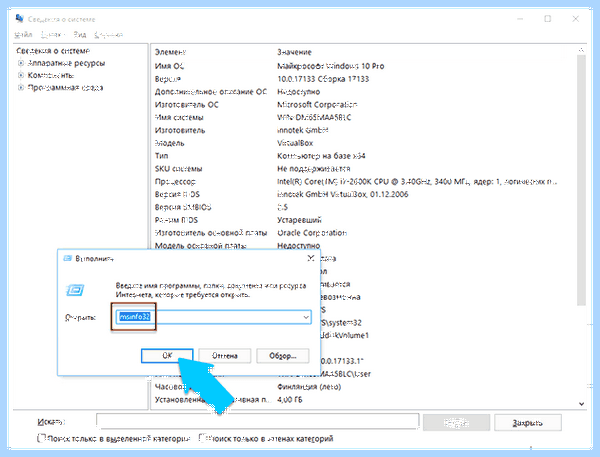Screen dimensions: 600x457
Task: Click Отмена in the Run dialog
Action: click(x=225, y=356)
